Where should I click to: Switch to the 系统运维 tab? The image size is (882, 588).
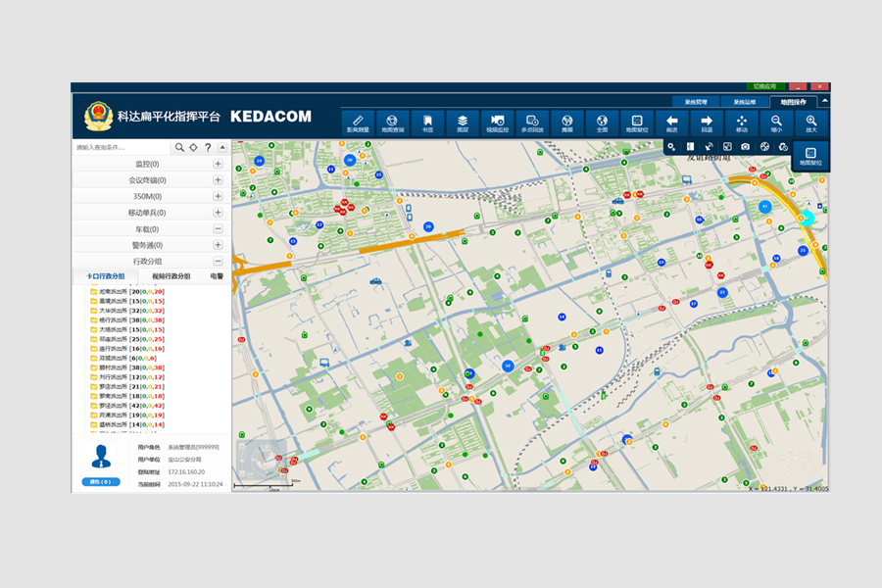[744, 102]
